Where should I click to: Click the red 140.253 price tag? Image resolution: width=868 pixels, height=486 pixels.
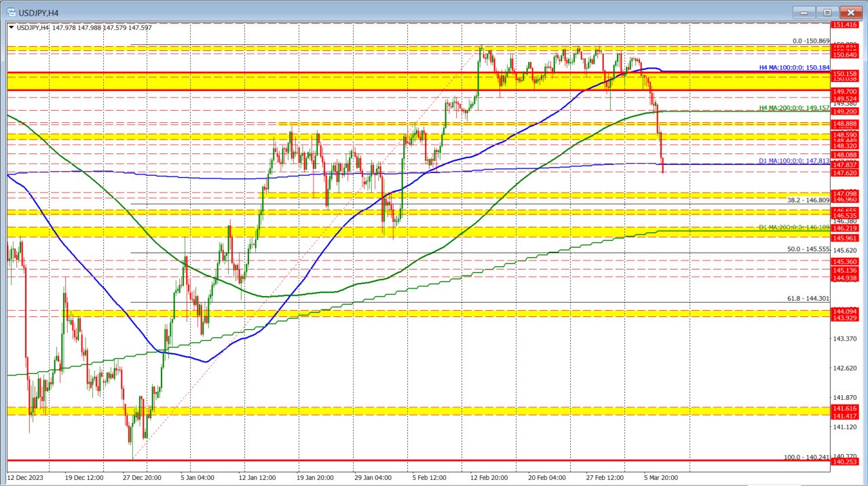click(x=846, y=460)
